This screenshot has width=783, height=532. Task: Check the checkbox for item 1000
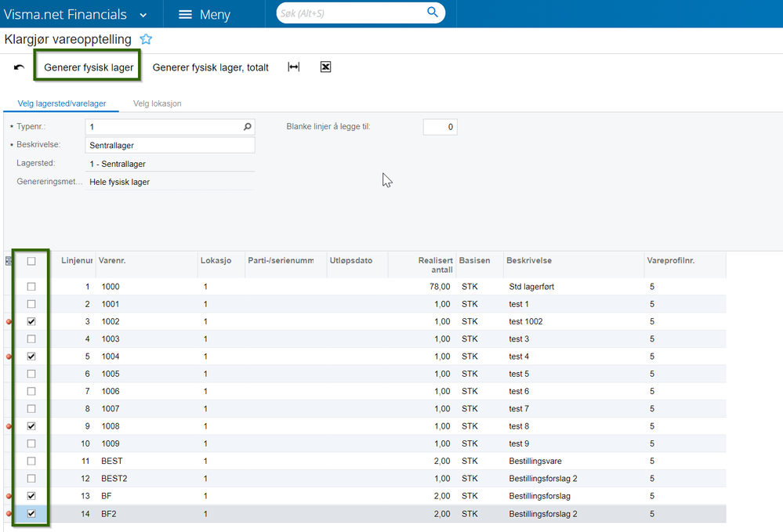pos(31,287)
